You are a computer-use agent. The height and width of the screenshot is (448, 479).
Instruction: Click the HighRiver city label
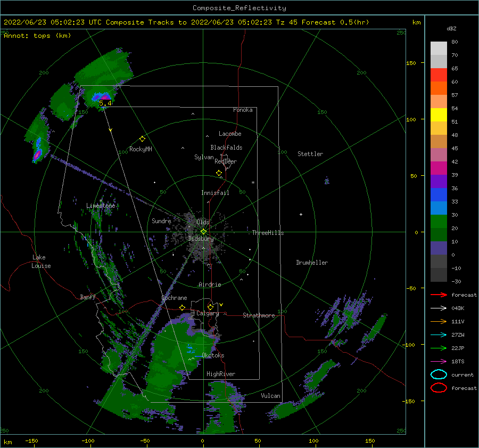(221, 374)
